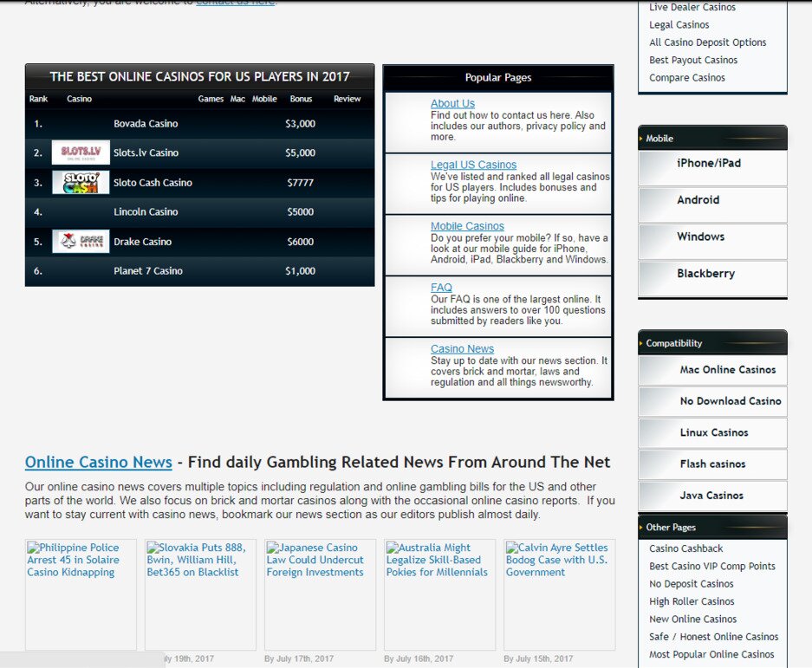Click the Drake Casino logo
This screenshot has width=812, height=668.
(81, 242)
